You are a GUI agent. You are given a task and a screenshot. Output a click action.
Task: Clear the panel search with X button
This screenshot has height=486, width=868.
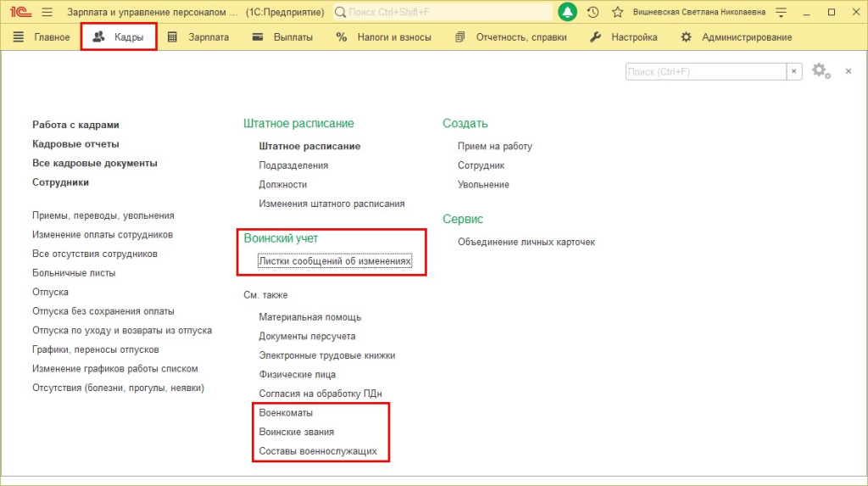[x=793, y=71]
